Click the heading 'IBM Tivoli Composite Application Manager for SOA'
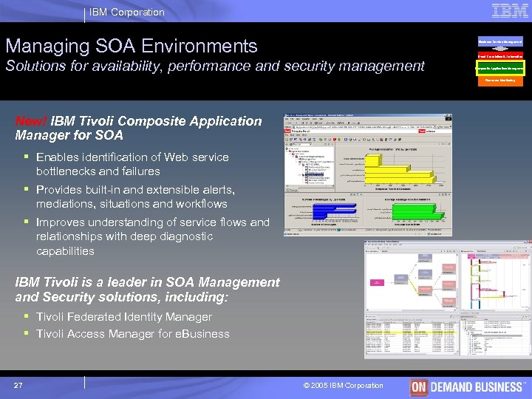This screenshot has height=399, width=532. point(138,128)
